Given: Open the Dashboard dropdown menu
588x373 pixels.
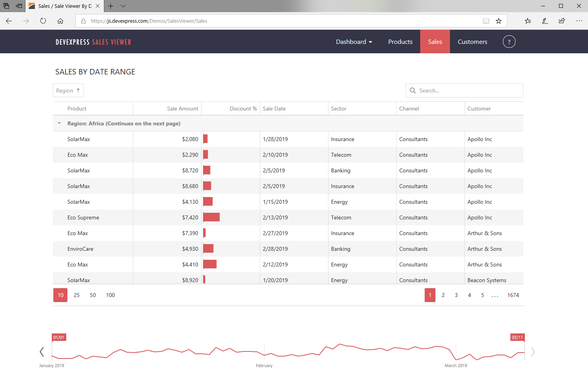Looking at the screenshot, I should click(x=354, y=42).
